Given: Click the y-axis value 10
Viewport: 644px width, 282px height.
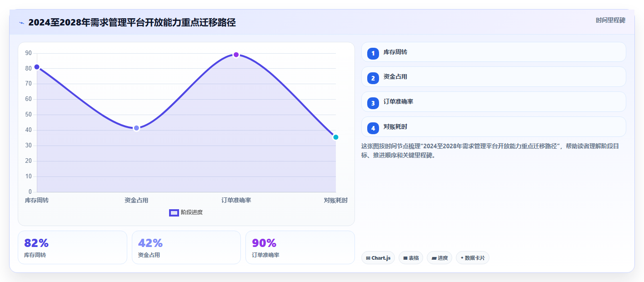Looking at the screenshot, I should point(29,176).
